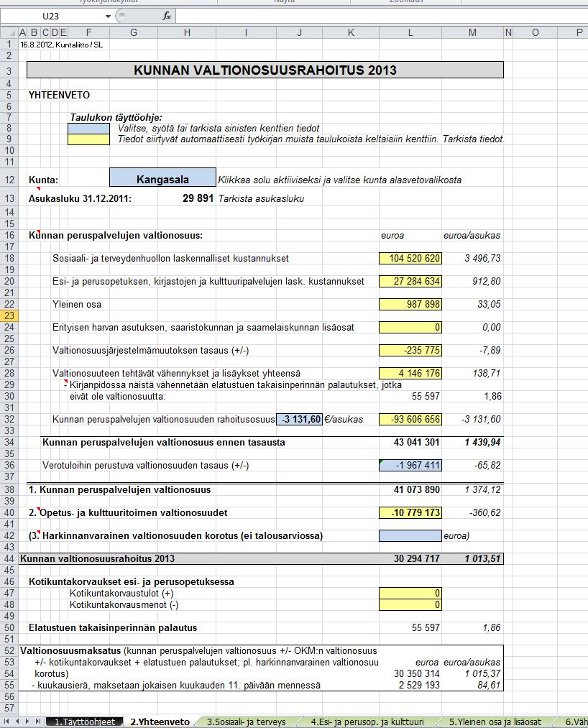The image size is (588, 728).
Task: Click the Name Box showing U23
Action: point(51,17)
